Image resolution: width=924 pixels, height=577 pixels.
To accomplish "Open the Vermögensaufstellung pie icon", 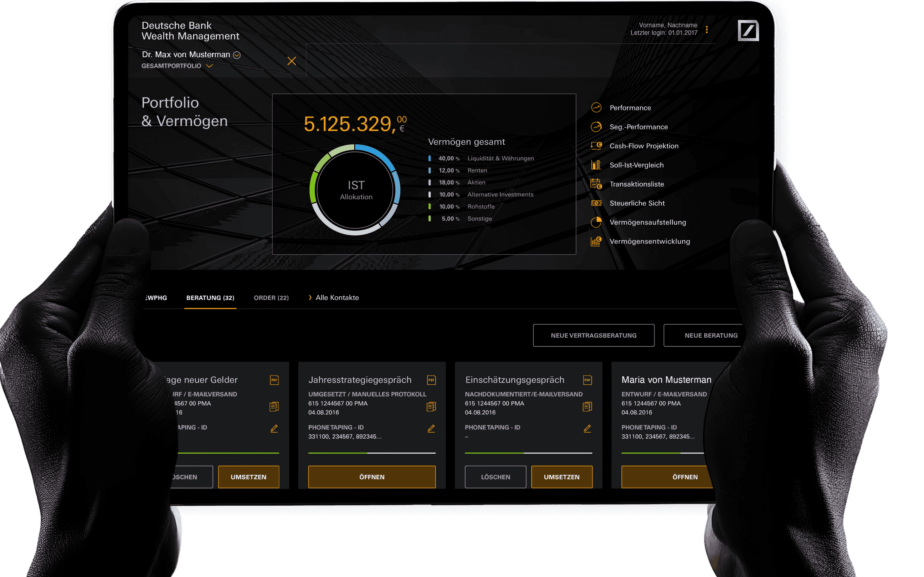I will pos(596,222).
